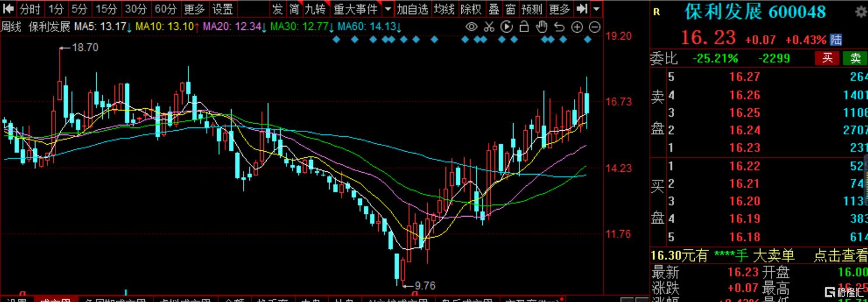The image size is (868, 302).
Task: Click the green 卖 sell button
Action: (855, 58)
